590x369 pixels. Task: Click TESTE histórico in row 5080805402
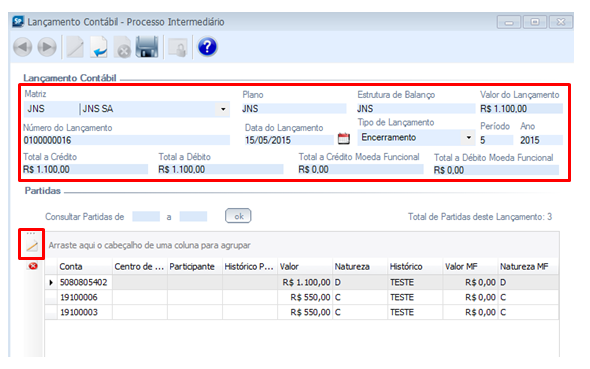click(x=415, y=282)
